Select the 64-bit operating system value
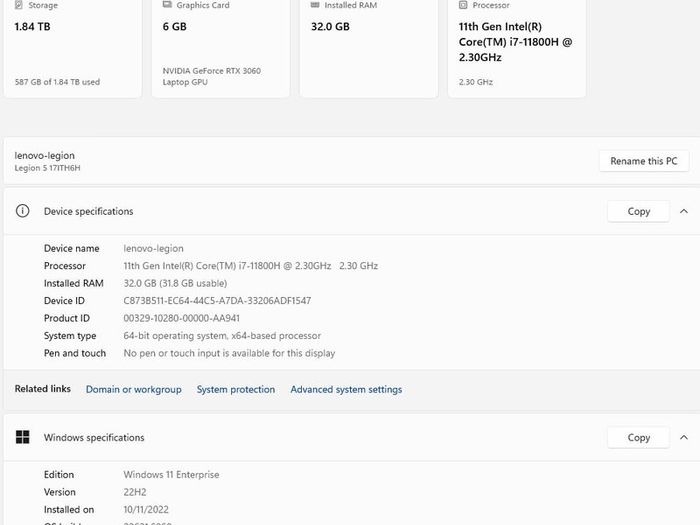The height and width of the screenshot is (525, 700). 222,335
